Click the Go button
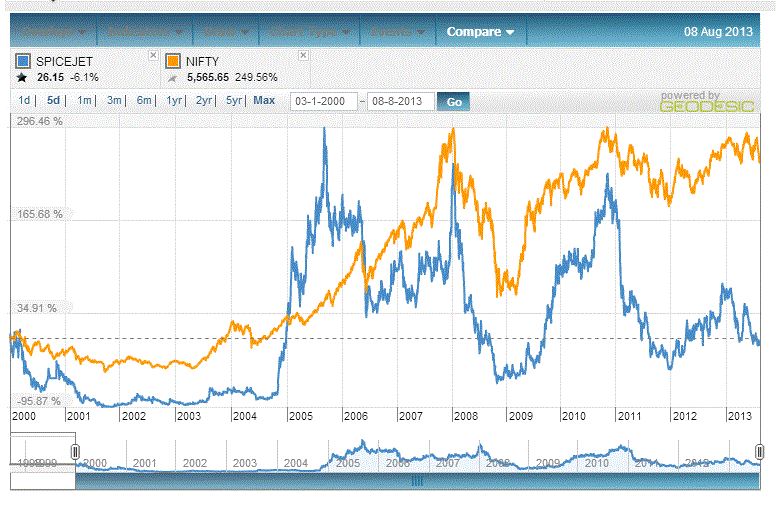This screenshot has height=508, width=776. (x=454, y=102)
